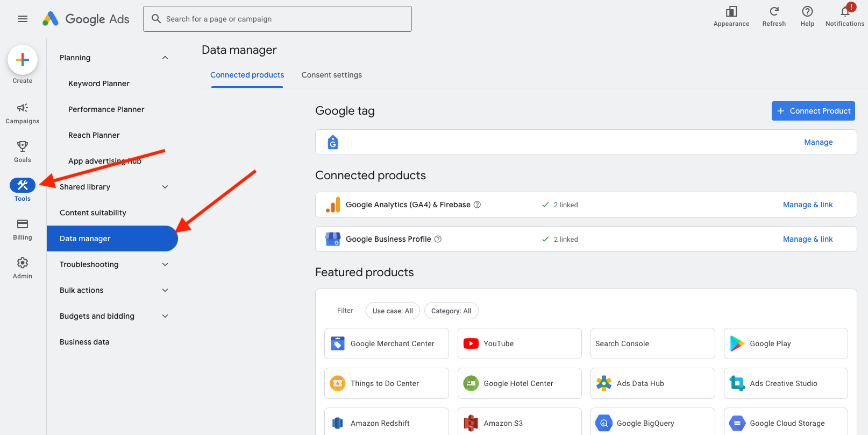Click the Notifications bell icon
Viewport: 868px width, 435px height.
pyautogui.click(x=845, y=12)
